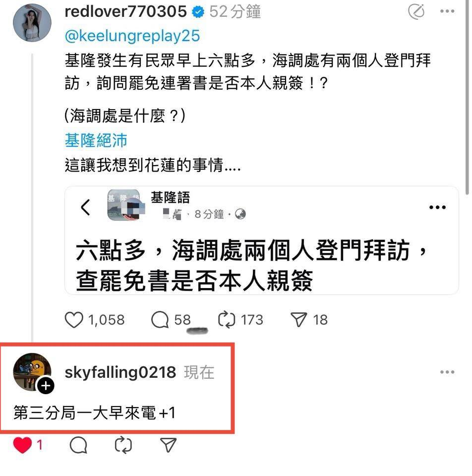Open the redlover770305 username
Image resolution: width=472 pixels, height=476 pixels.
click(125, 11)
